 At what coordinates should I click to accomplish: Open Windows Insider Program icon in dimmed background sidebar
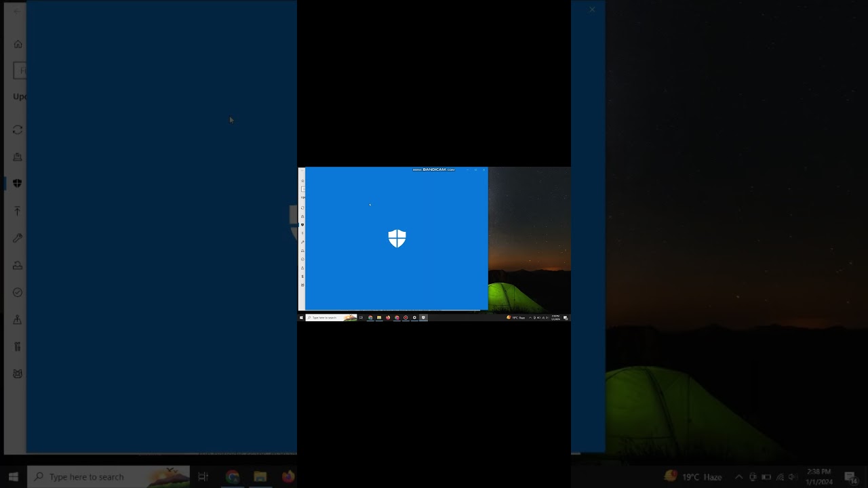tap(18, 373)
